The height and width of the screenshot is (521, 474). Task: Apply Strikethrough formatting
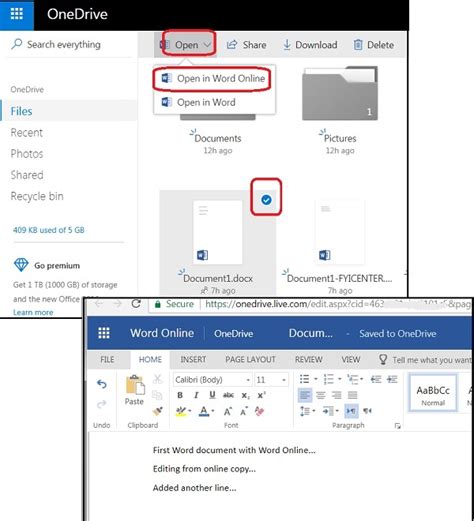pos(228,395)
